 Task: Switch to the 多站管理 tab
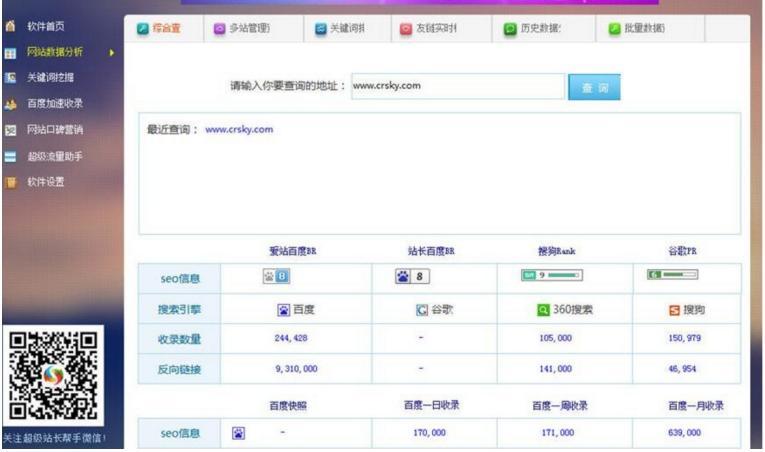point(254,28)
